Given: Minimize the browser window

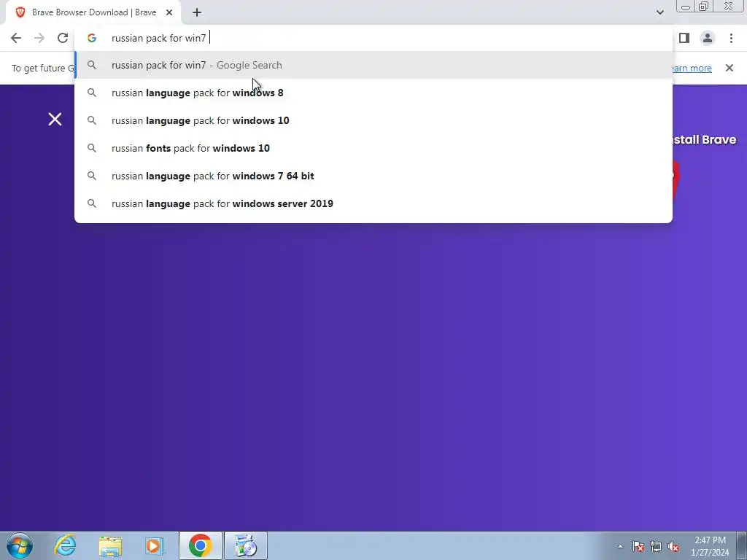Looking at the screenshot, I should click(686, 7).
